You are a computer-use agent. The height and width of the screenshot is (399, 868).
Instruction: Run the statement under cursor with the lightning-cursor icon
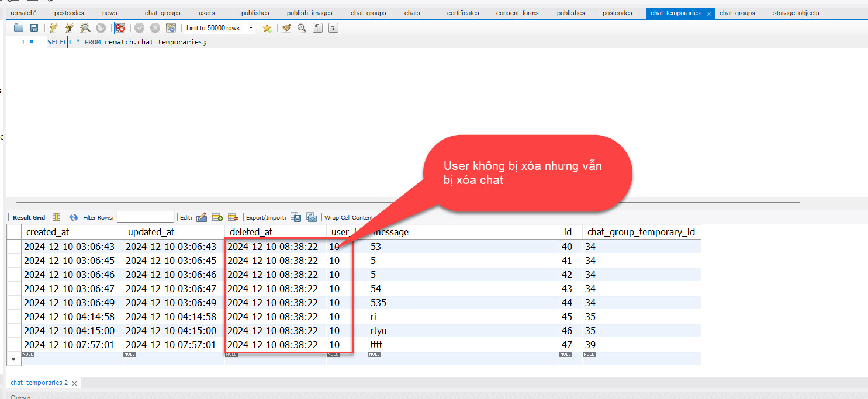pyautogui.click(x=70, y=28)
